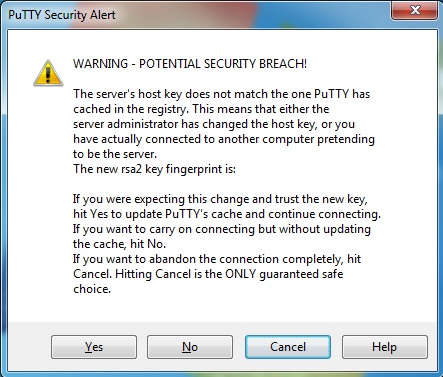Click 'the cache, hit No.' text
Image resolution: width=443 pixels, height=377 pixels.
coord(119,244)
